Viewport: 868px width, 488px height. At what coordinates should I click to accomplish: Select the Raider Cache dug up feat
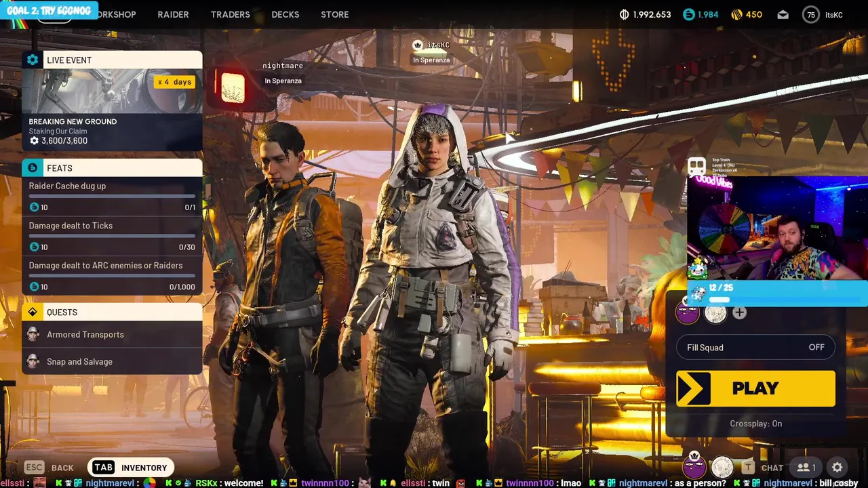click(112, 196)
